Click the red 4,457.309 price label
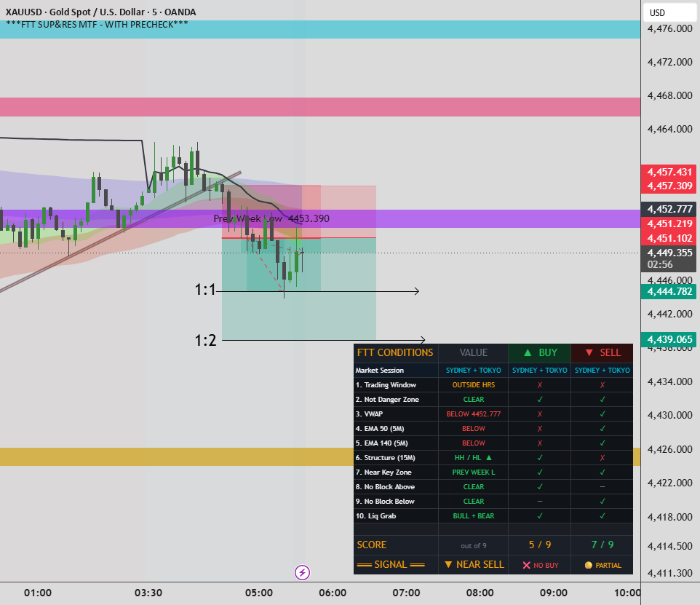 (669, 186)
